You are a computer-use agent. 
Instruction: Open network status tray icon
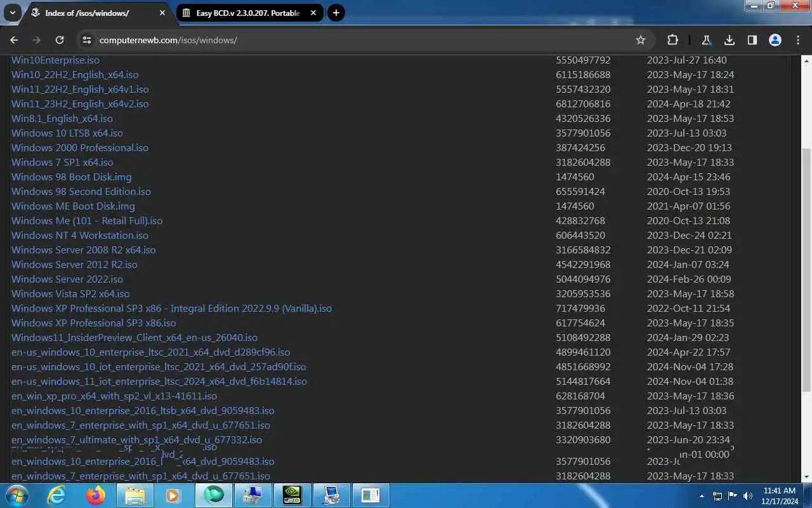tap(717, 496)
